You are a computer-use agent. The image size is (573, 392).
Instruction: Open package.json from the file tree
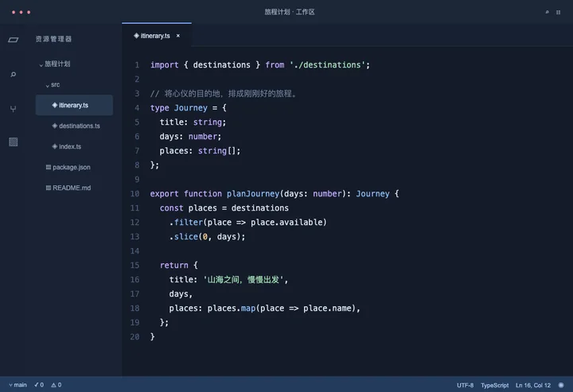pos(74,167)
